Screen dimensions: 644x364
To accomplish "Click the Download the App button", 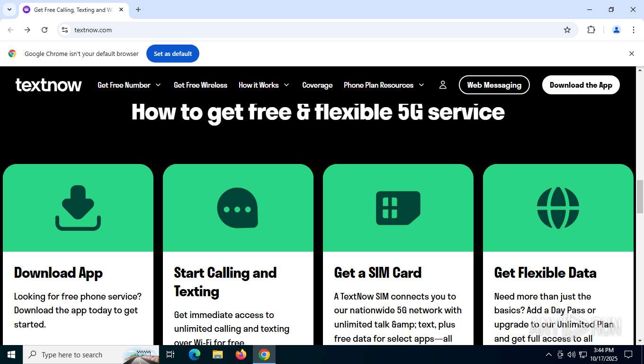I will point(581,85).
